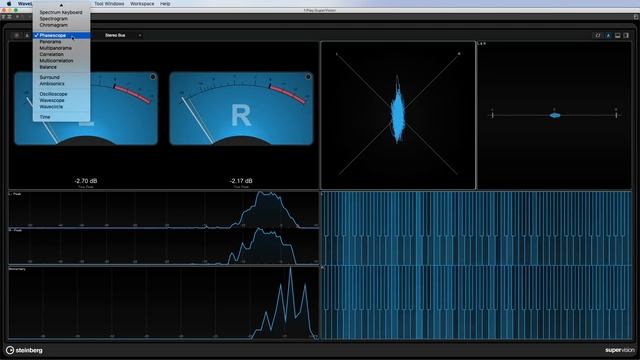This screenshot has height=360, width=640.
Task: Select Spectrum Keyboard from the module menu
Action: [x=61, y=12]
